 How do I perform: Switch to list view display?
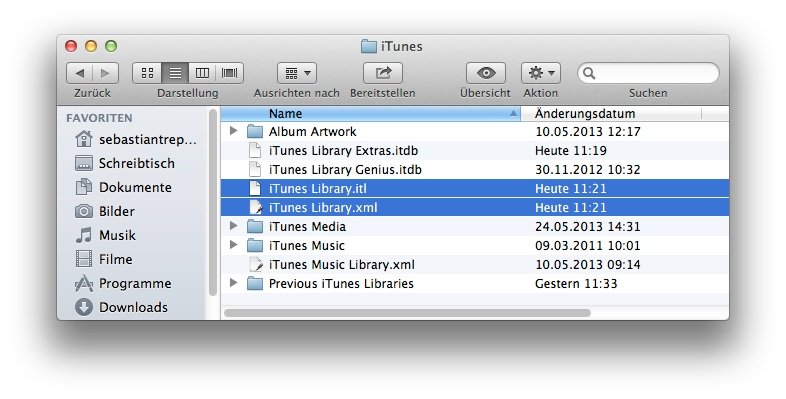point(175,73)
